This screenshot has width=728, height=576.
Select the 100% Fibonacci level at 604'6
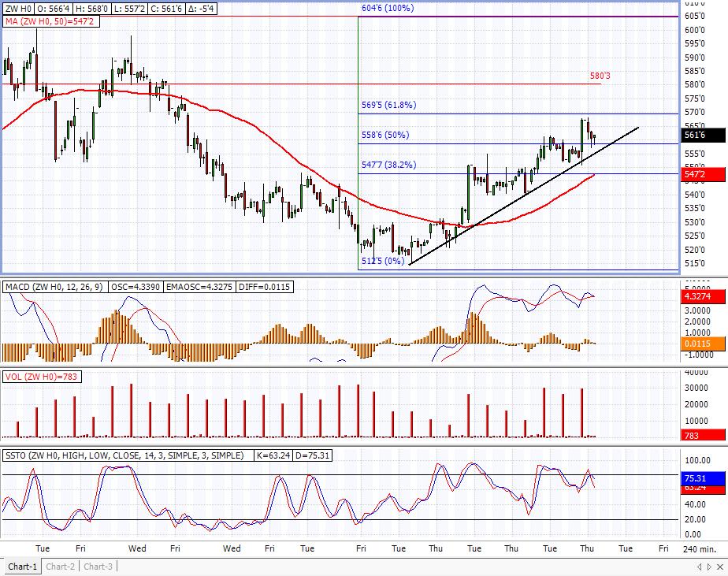click(387, 8)
